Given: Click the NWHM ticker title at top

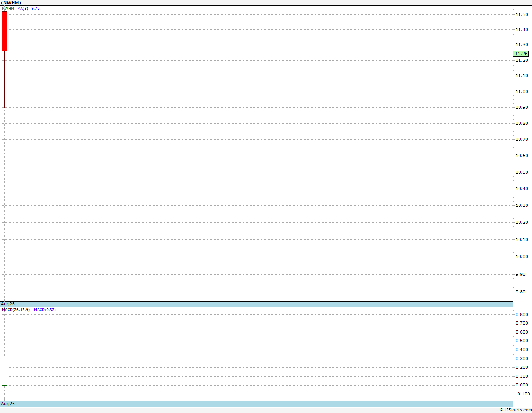Looking at the screenshot, I should 11,3.
